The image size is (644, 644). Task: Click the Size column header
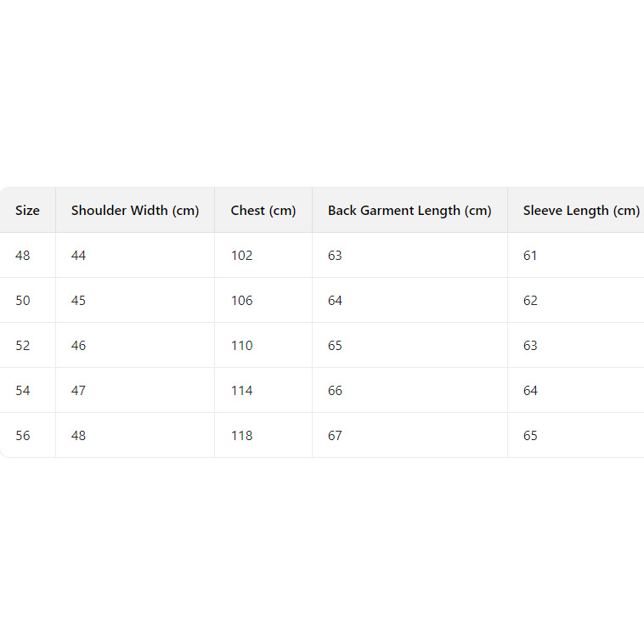pos(27,211)
